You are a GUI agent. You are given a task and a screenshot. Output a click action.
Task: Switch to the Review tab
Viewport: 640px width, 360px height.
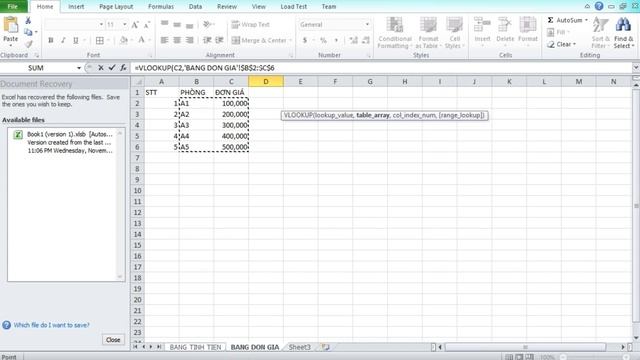(227, 7)
